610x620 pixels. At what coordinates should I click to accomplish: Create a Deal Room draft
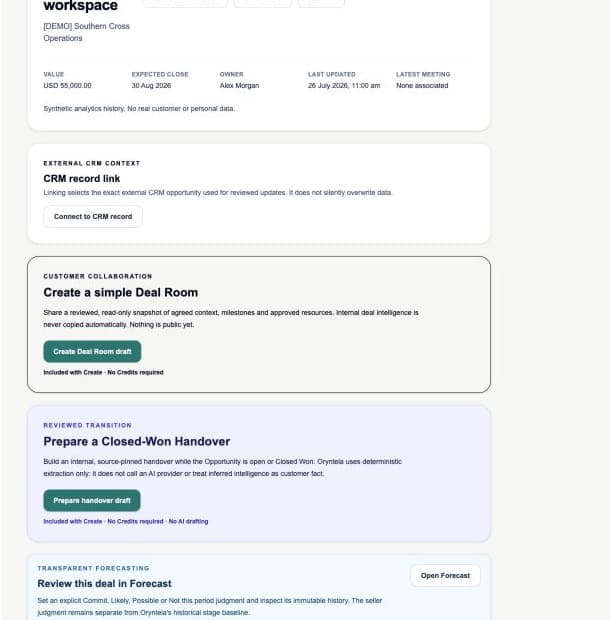[x=92, y=352]
